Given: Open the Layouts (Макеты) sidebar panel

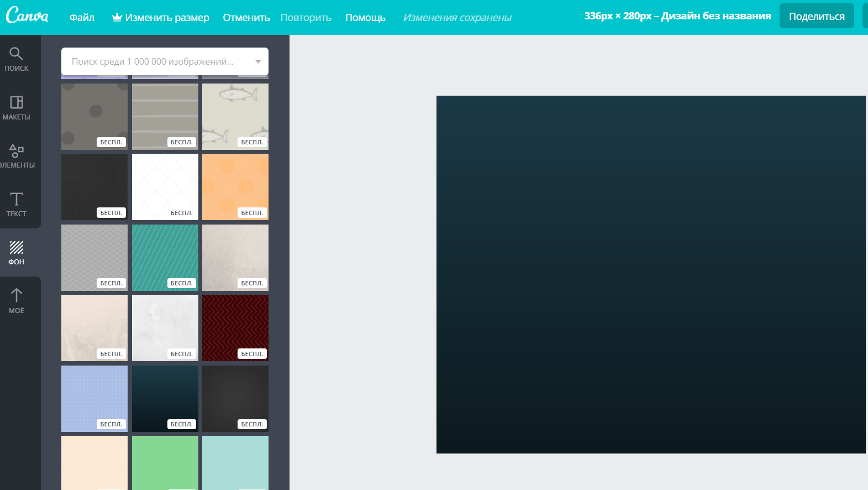Looking at the screenshot, I should (17, 107).
